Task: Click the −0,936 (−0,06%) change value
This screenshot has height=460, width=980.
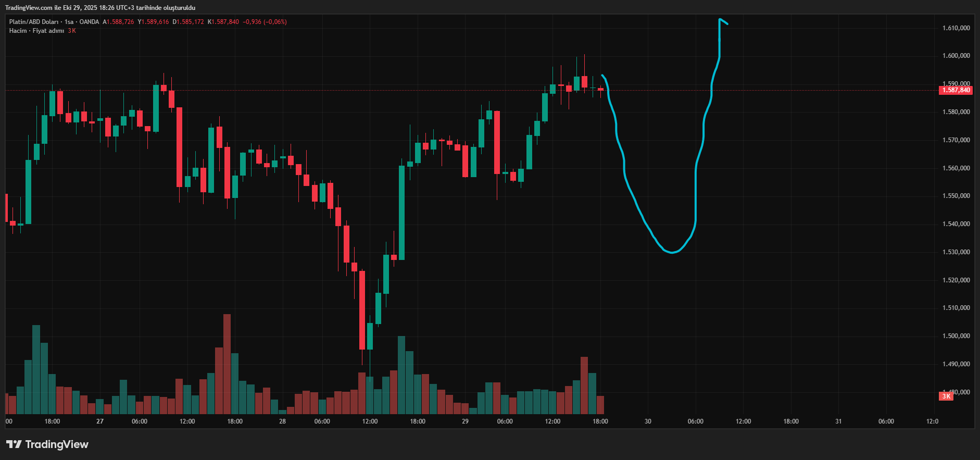Action: 265,22
